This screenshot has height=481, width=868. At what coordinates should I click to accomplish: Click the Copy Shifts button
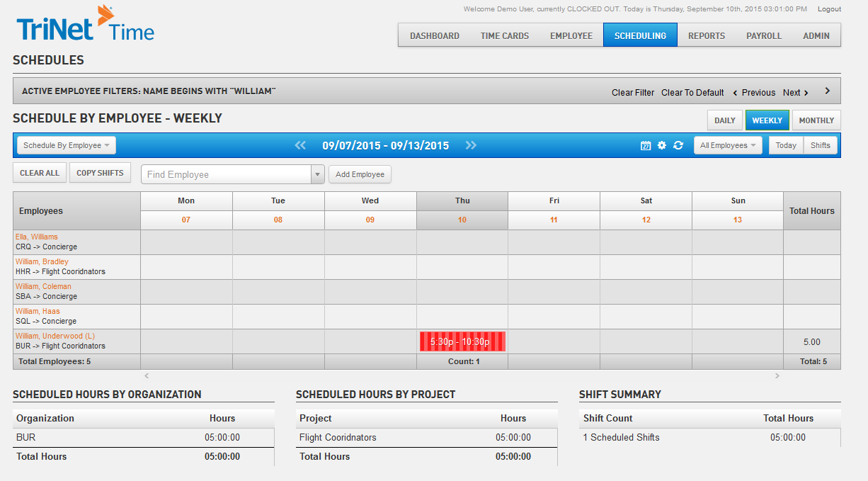click(100, 173)
